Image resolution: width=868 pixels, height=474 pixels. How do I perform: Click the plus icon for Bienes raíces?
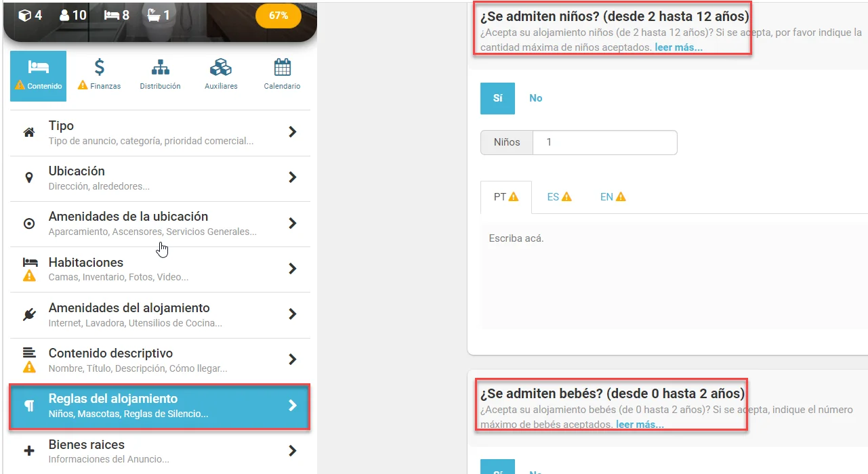pyautogui.click(x=29, y=451)
